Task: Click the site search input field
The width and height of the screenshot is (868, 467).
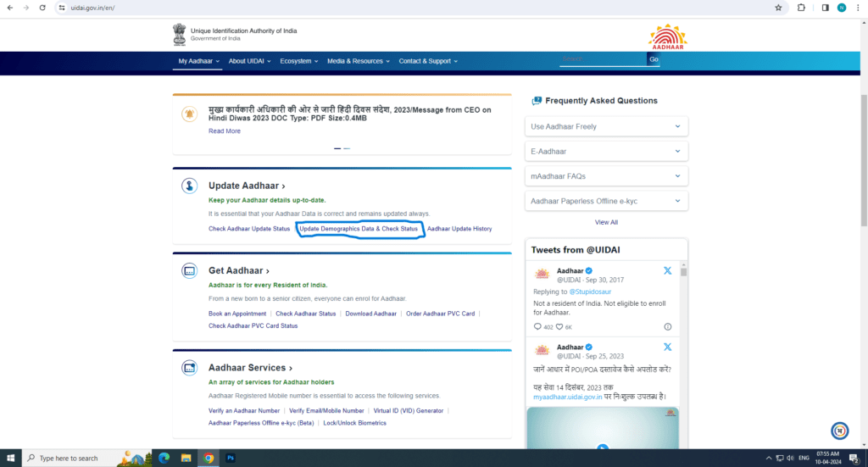Action: point(603,59)
